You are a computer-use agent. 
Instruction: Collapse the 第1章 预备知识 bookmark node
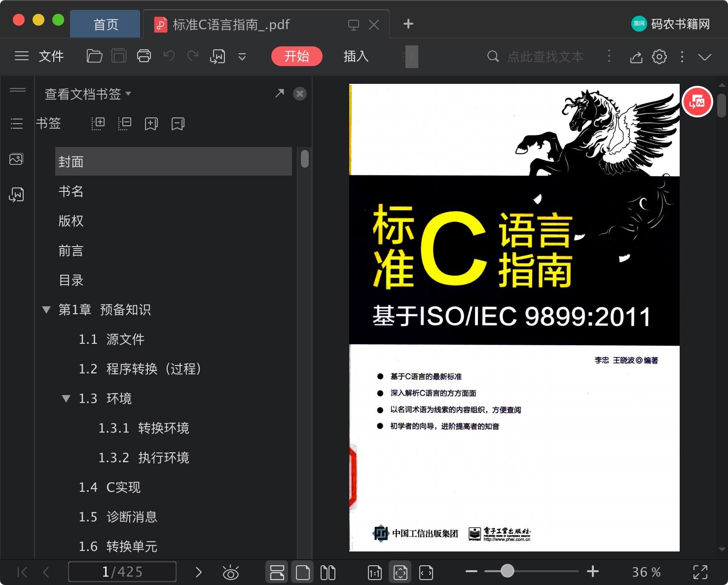46,310
